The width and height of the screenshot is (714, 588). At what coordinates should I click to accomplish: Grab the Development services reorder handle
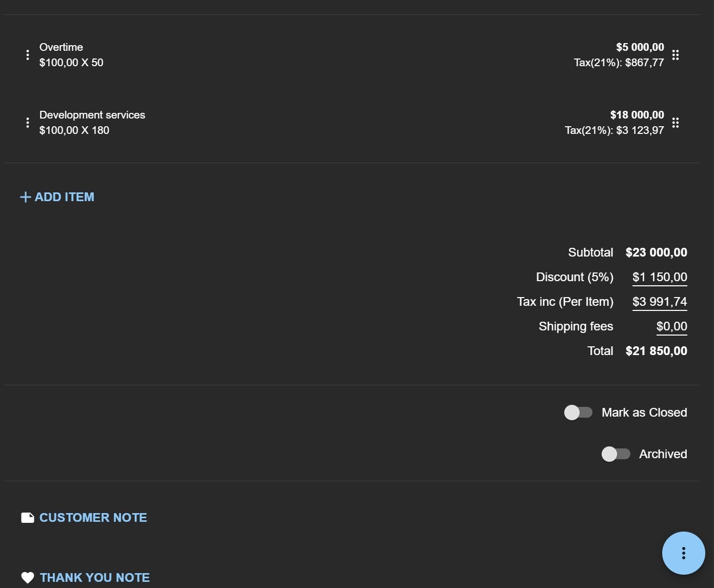pos(676,123)
